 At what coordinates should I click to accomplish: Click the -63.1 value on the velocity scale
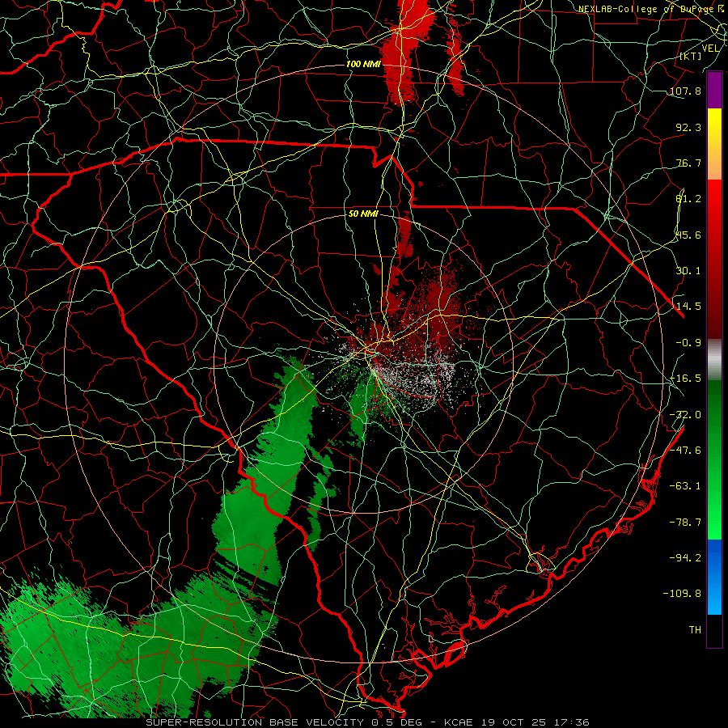(685, 486)
